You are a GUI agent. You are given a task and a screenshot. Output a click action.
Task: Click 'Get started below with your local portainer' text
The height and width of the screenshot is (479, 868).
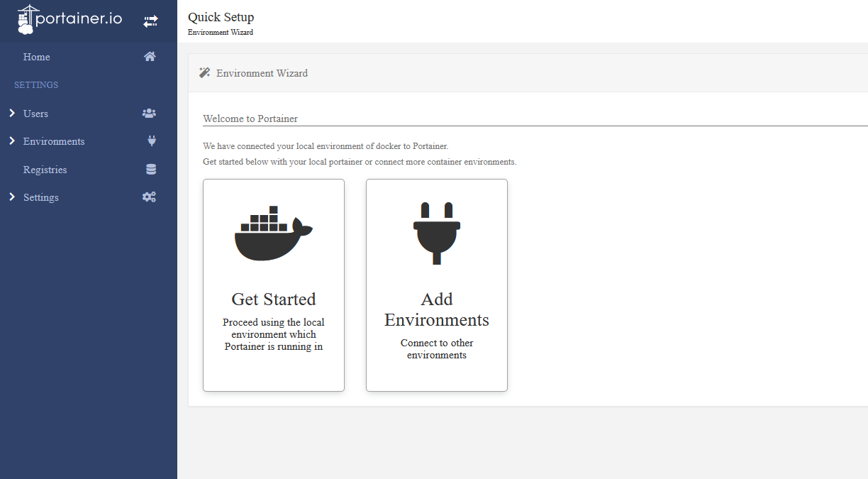[360, 162]
